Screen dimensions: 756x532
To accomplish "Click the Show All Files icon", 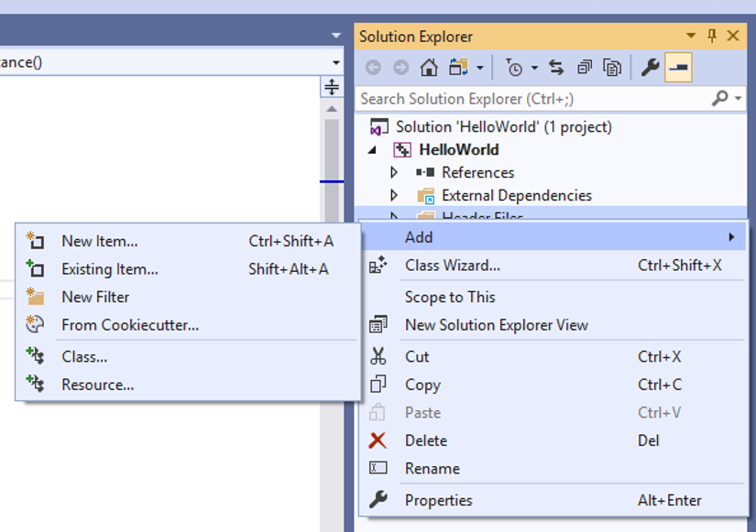I will pyautogui.click(x=613, y=68).
